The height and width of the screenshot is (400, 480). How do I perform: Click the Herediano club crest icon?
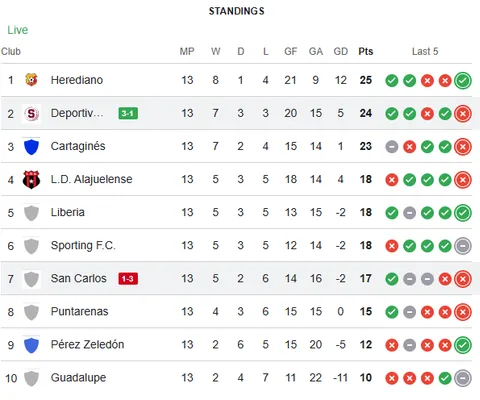tap(31, 80)
